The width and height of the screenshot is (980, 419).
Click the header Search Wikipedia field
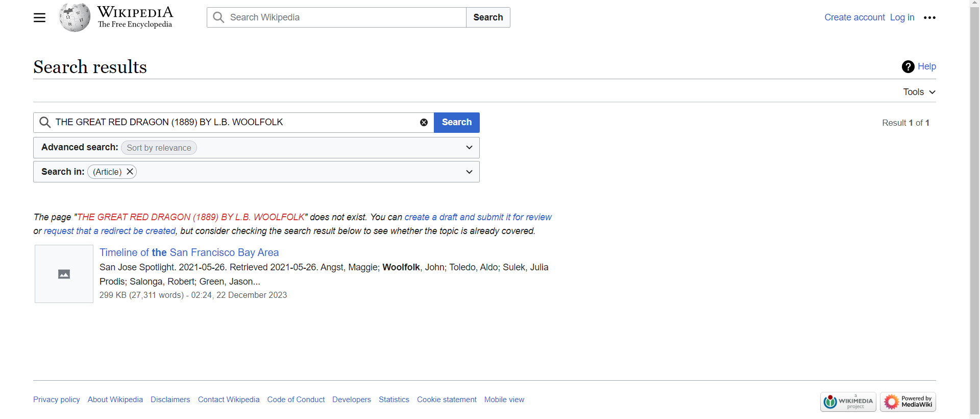pos(337,17)
